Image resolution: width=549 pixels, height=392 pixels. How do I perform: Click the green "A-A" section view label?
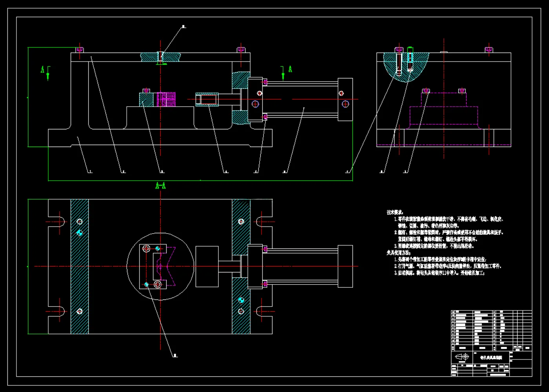(160, 186)
